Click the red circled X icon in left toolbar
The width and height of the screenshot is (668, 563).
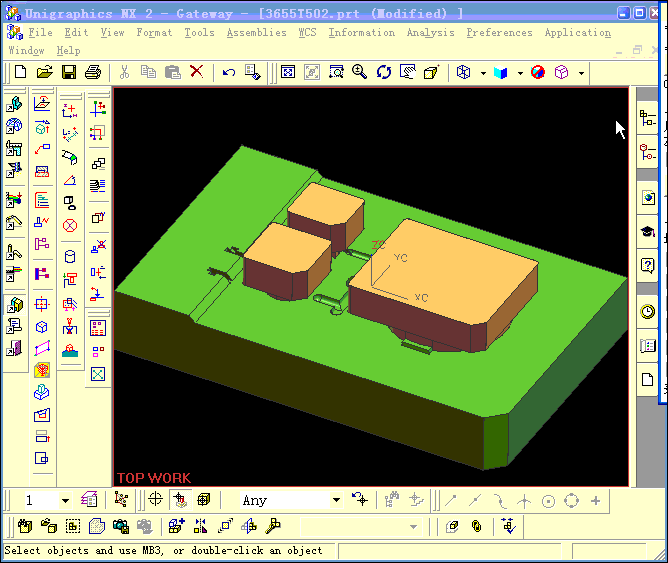click(x=70, y=225)
